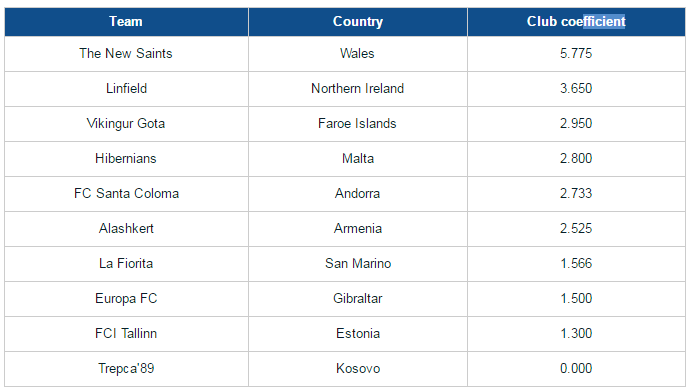This screenshot has width=693, height=392.
Task: Click the Faroe Islands country cell
Action: 358,123
